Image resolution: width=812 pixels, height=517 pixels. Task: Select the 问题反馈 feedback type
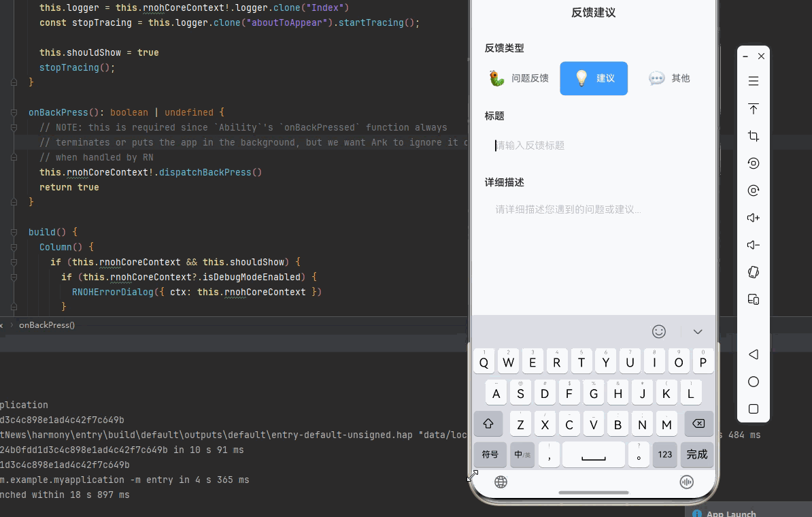point(520,78)
